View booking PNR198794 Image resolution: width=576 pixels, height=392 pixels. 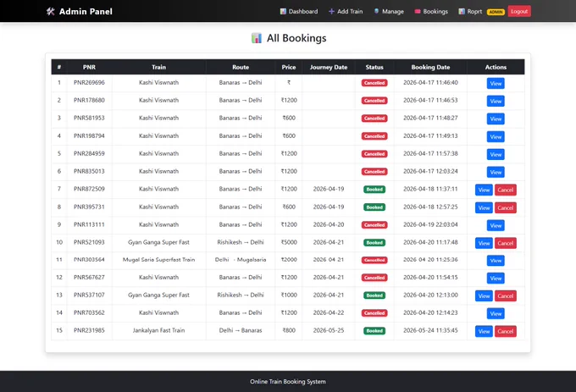(496, 136)
